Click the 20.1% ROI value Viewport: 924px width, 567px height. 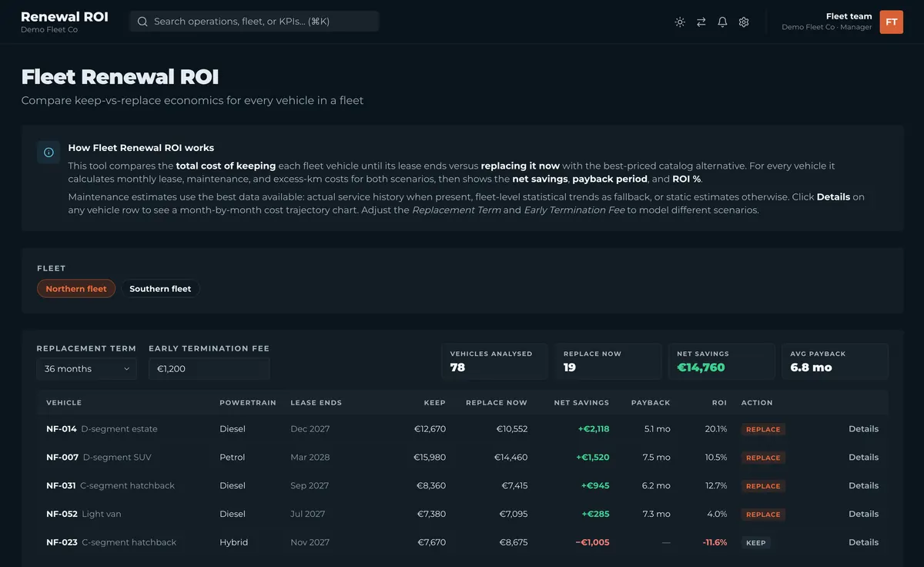(x=715, y=429)
